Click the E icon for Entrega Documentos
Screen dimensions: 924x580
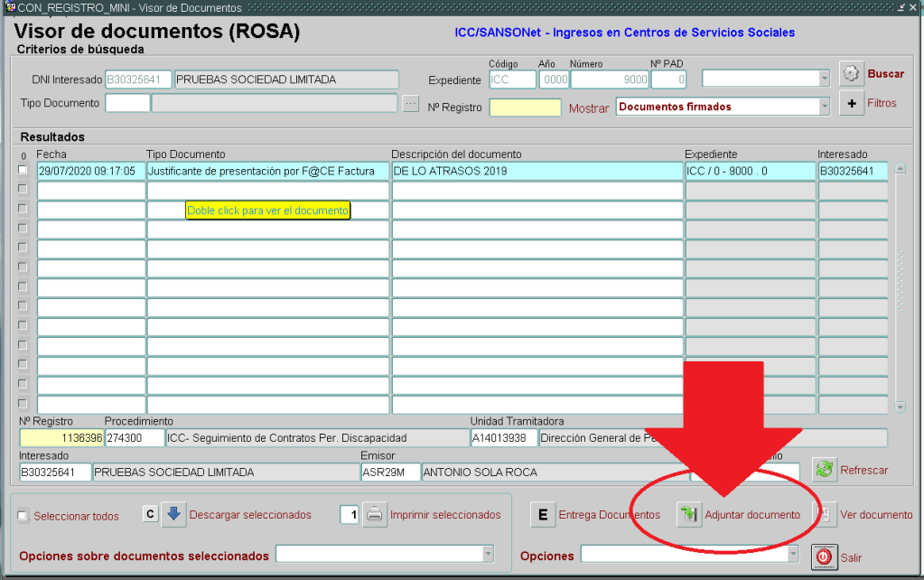click(542, 515)
